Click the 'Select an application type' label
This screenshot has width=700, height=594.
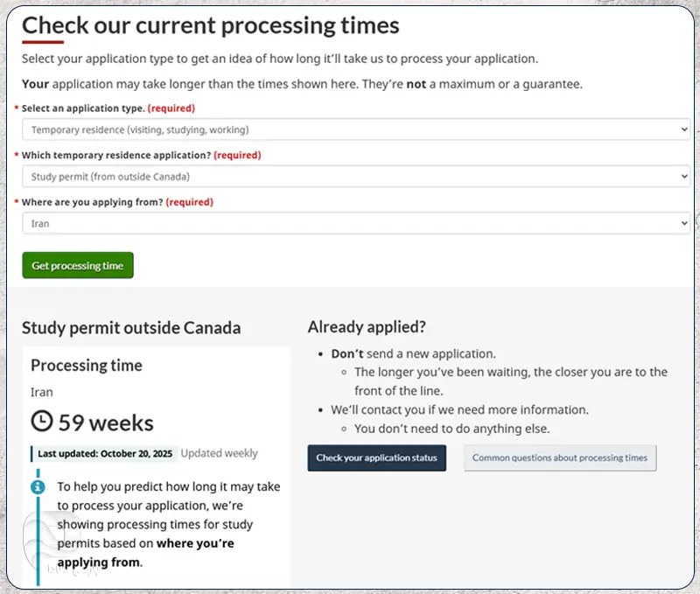click(x=83, y=108)
